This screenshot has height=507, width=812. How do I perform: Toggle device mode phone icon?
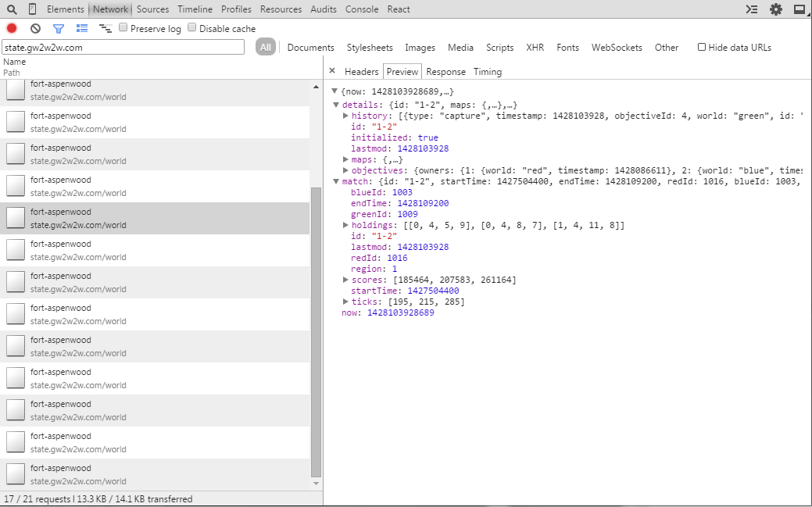click(x=32, y=9)
